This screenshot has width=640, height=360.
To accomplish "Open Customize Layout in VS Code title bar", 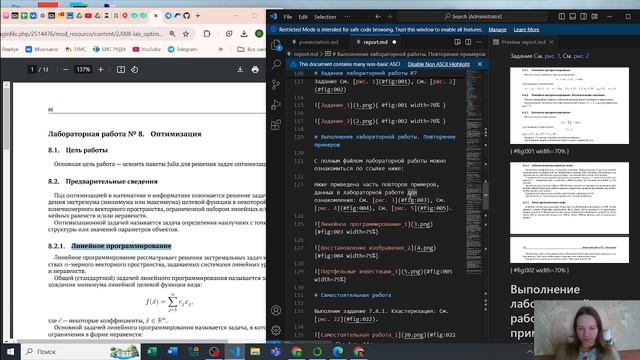I will [x=595, y=16].
